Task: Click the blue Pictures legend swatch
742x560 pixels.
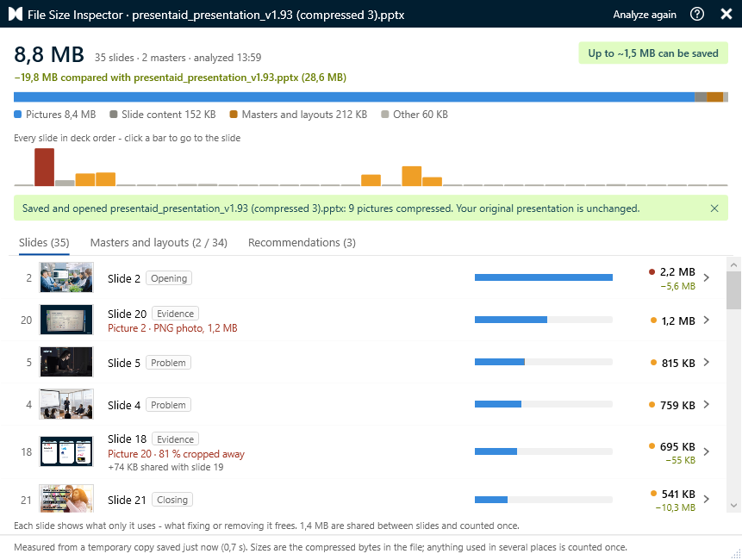Action: click(18, 115)
